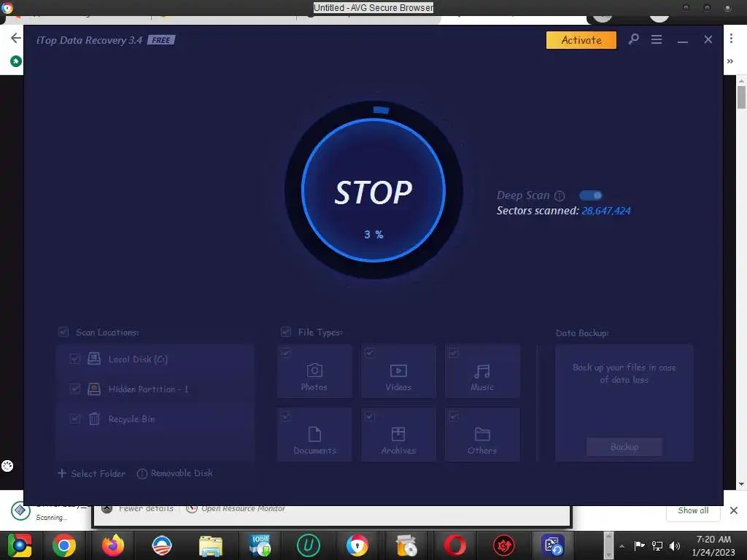
Task: Click the Removable Disk info link
Action: tap(175, 473)
